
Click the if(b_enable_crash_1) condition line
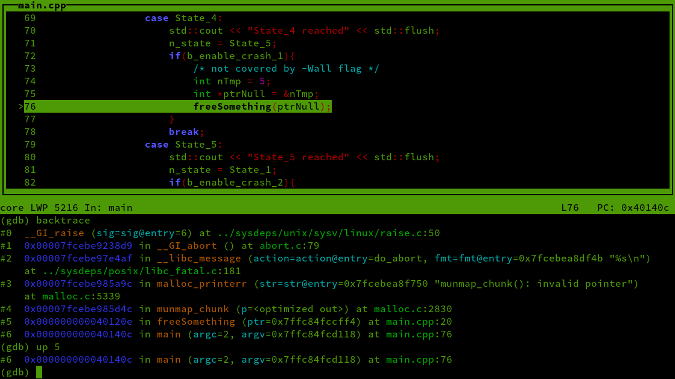(232, 56)
